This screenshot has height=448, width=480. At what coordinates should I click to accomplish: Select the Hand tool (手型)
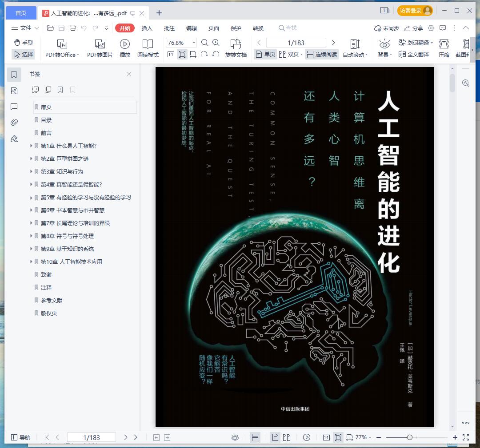(23, 43)
